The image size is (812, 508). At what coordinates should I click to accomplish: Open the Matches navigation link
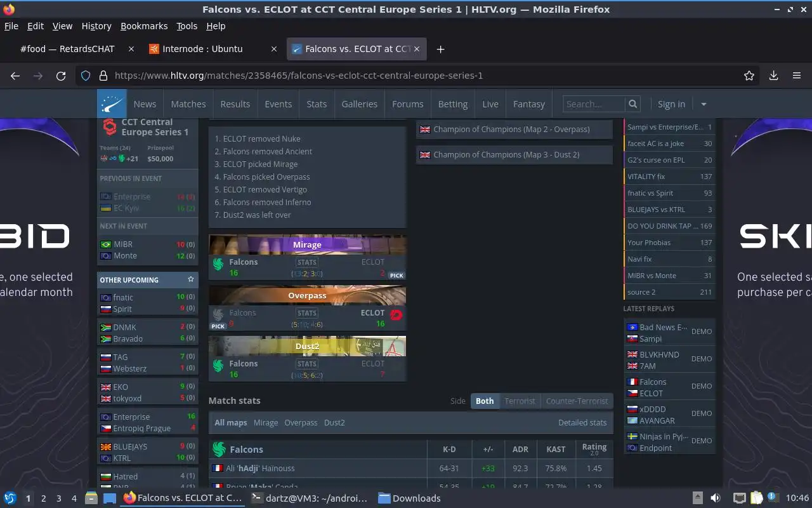coord(188,104)
